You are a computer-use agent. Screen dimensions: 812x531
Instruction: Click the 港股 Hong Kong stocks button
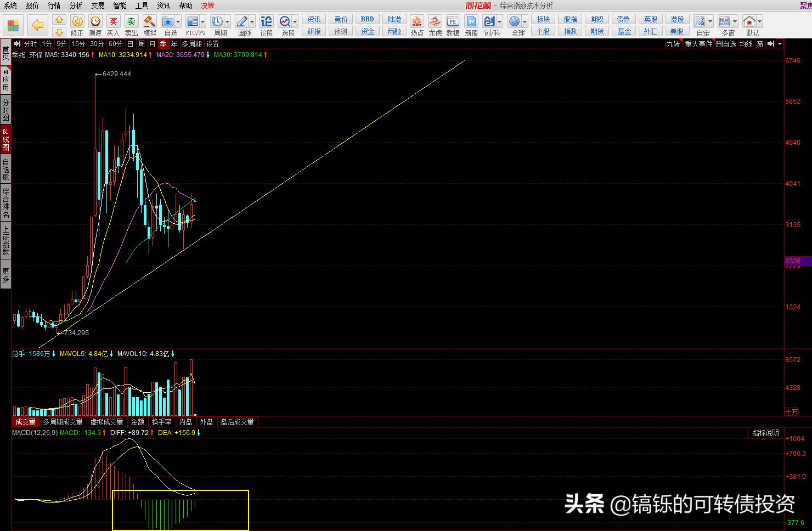click(677, 19)
